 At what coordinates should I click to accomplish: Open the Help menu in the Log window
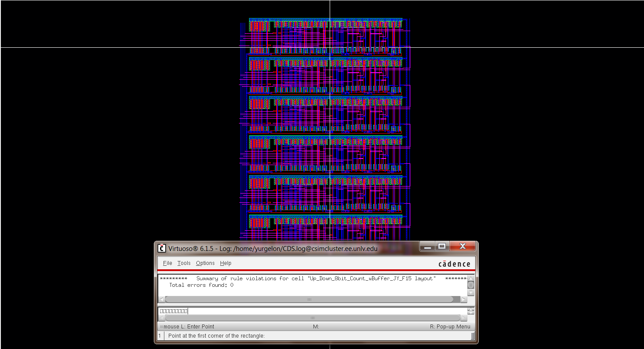(226, 263)
